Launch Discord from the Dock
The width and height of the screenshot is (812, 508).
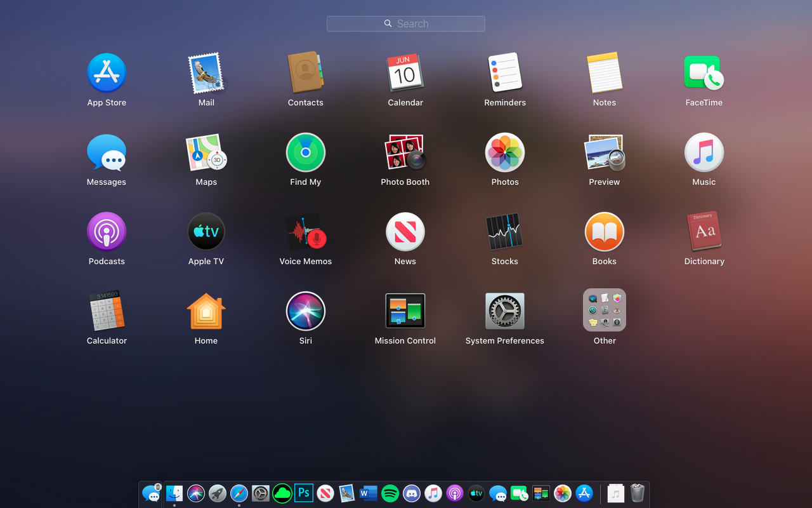coord(412,493)
